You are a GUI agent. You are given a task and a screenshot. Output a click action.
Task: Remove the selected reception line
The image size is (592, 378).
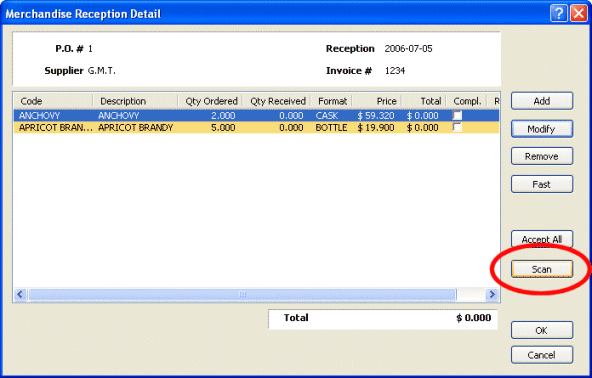click(x=542, y=156)
